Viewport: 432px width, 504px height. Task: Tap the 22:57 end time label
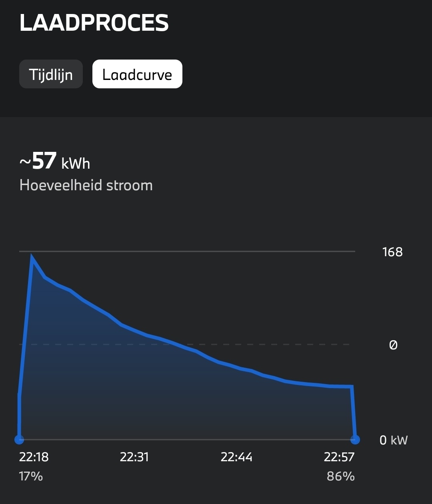(x=339, y=457)
